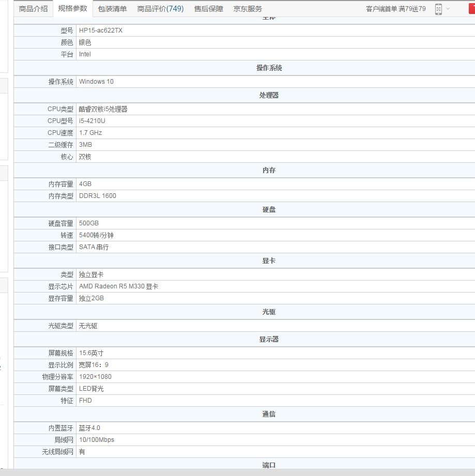The width and height of the screenshot is (475, 476).
Task: Click the CPU型号 row label
Action: pos(60,121)
